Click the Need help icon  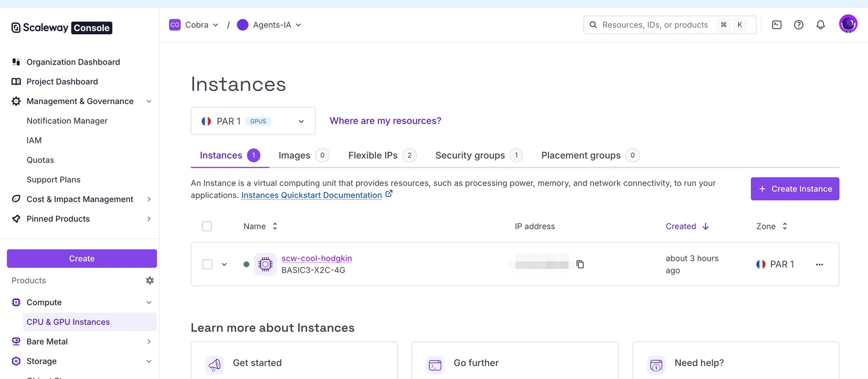click(x=656, y=365)
